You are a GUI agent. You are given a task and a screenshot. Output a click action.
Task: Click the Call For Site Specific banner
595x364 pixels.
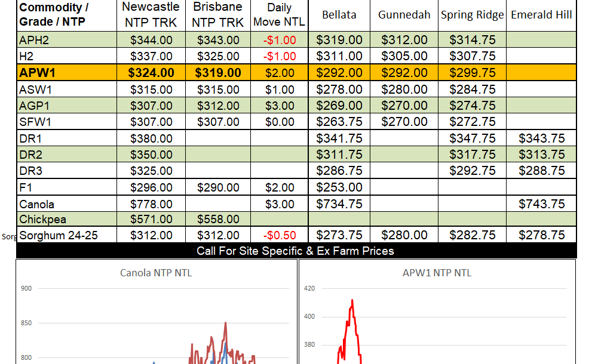[295, 251]
